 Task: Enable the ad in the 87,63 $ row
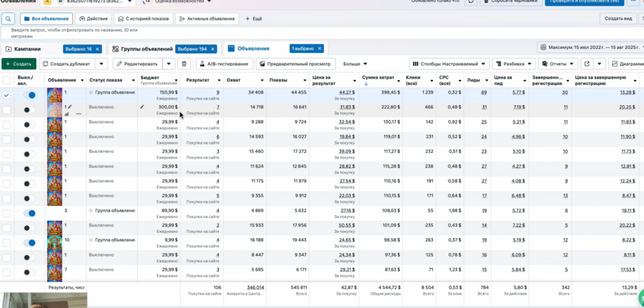pos(29,272)
